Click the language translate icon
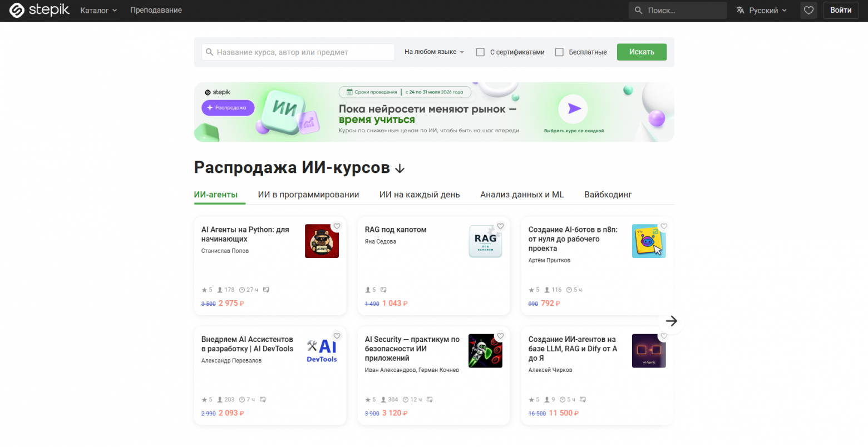The height and width of the screenshot is (447, 868). (741, 10)
